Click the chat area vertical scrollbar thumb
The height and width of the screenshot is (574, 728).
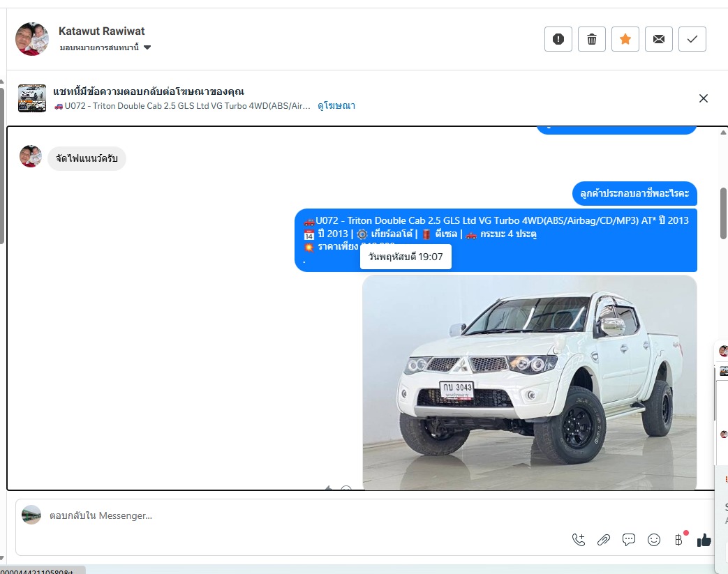[723, 213]
